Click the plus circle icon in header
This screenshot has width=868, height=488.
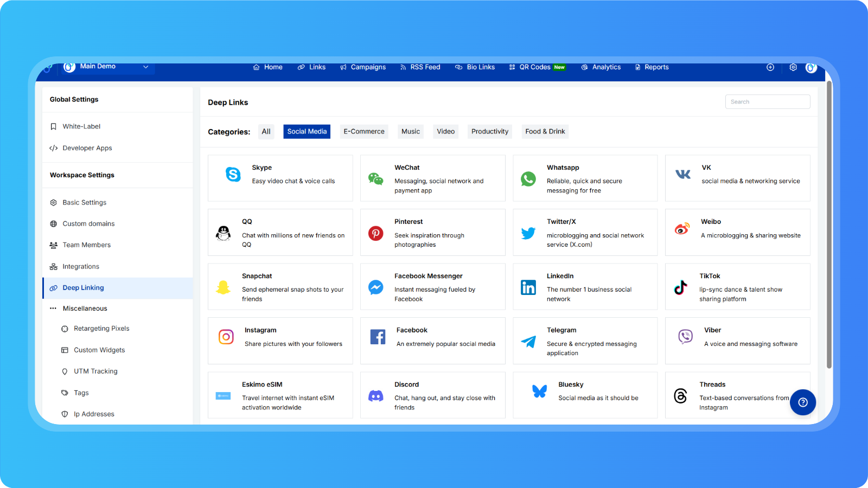(770, 67)
